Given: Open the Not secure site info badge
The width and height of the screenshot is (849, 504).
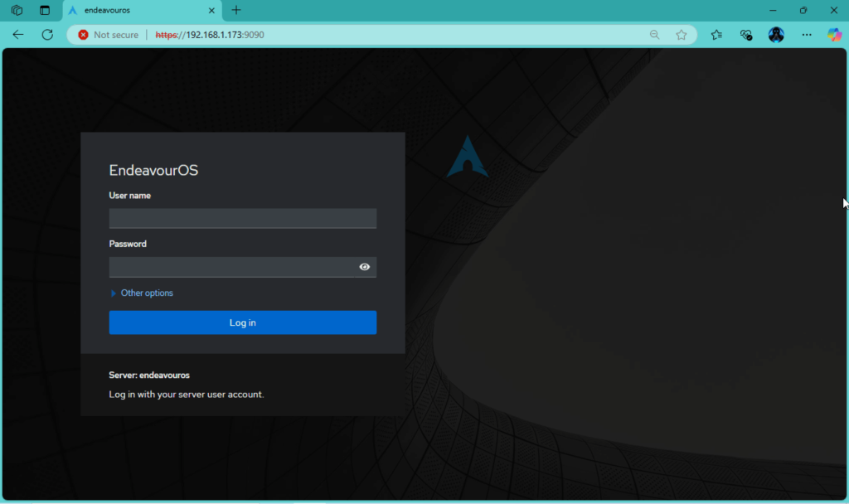Looking at the screenshot, I should [109, 35].
